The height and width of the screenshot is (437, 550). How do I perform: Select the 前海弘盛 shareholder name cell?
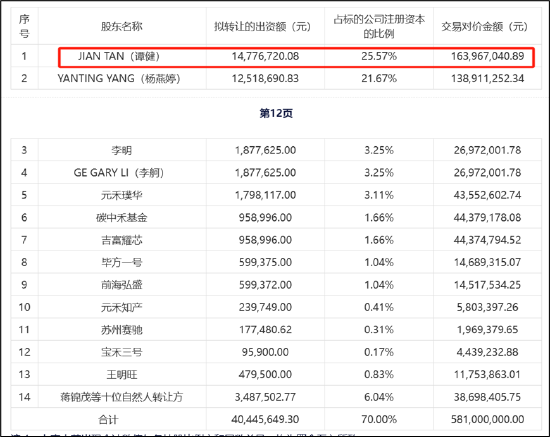[x=122, y=285]
